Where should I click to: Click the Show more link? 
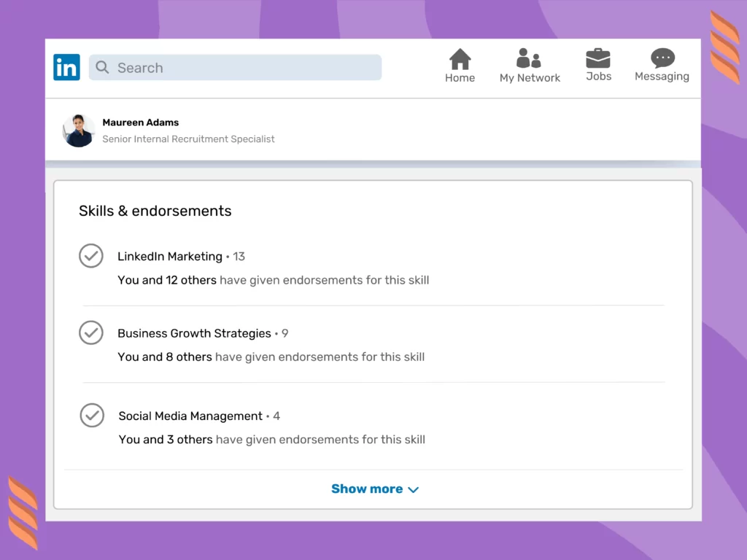(x=367, y=489)
